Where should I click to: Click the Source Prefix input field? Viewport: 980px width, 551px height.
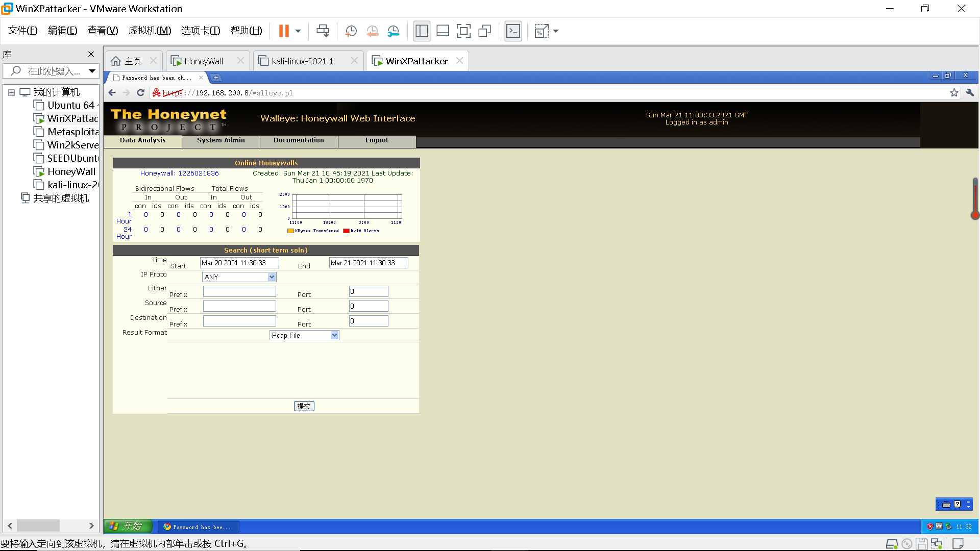pos(239,306)
